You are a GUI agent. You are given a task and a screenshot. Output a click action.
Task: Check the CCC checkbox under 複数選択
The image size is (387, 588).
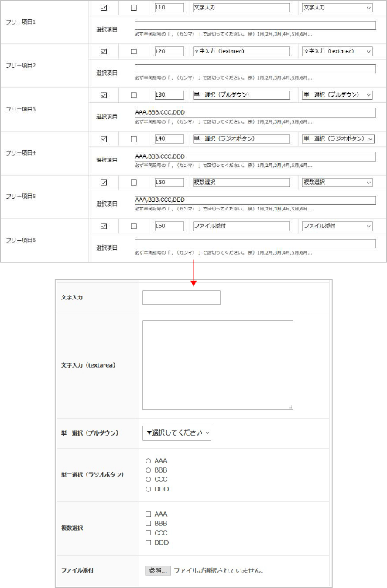148,533
